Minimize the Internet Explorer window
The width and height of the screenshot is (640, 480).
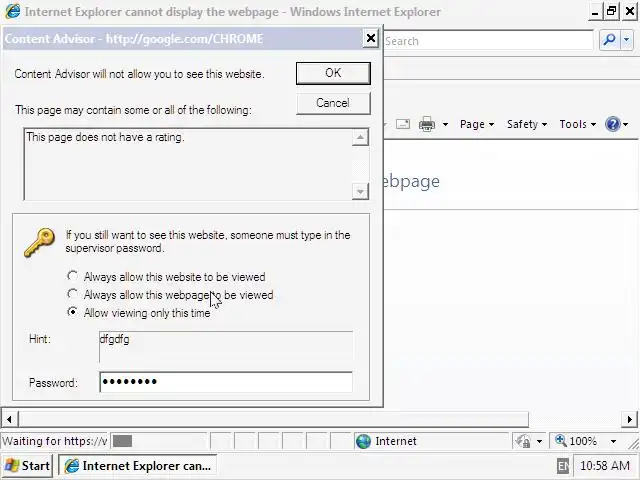click(x=595, y=11)
